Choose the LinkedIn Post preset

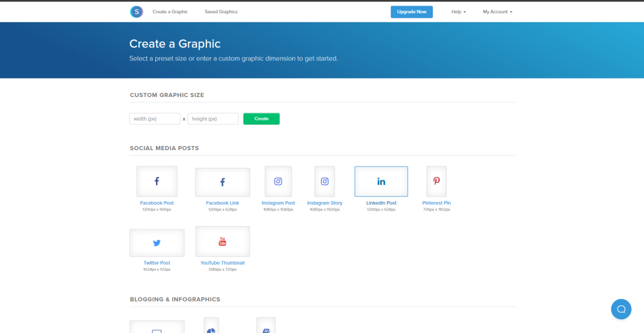(x=381, y=182)
